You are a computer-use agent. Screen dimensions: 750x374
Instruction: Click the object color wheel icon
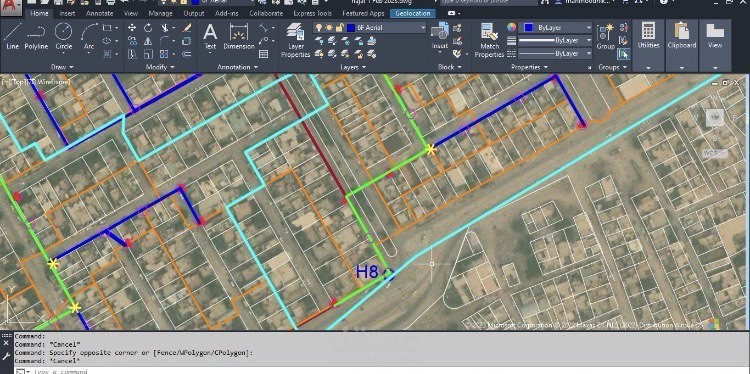511,28
